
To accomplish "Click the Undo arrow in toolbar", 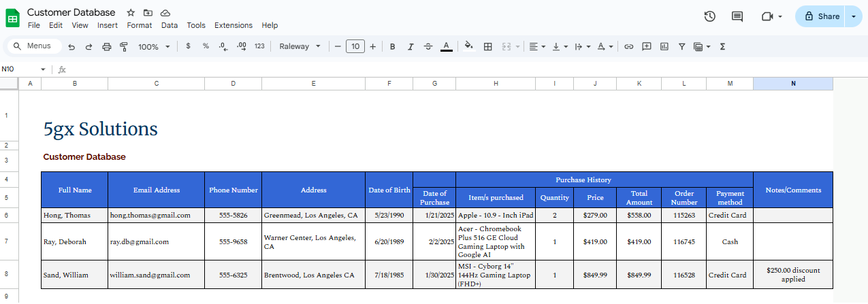I will click(x=71, y=46).
